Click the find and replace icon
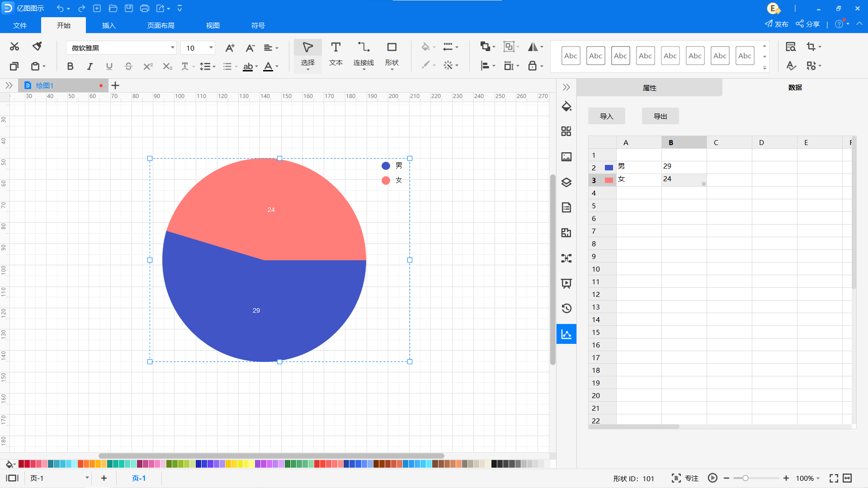The width and height of the screenshot is (868, 488). coord(791,47)
